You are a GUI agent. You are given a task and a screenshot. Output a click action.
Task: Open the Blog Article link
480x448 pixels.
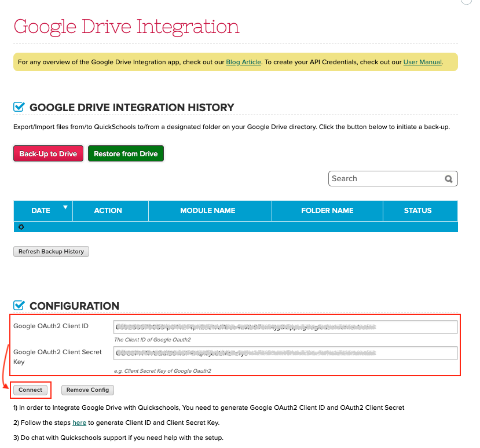(x=243, y=62)
